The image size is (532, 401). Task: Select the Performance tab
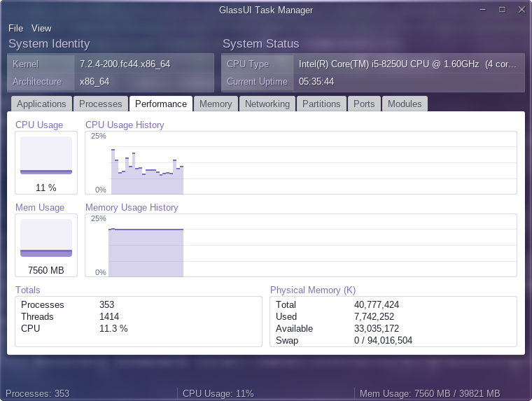click(161, 104)
